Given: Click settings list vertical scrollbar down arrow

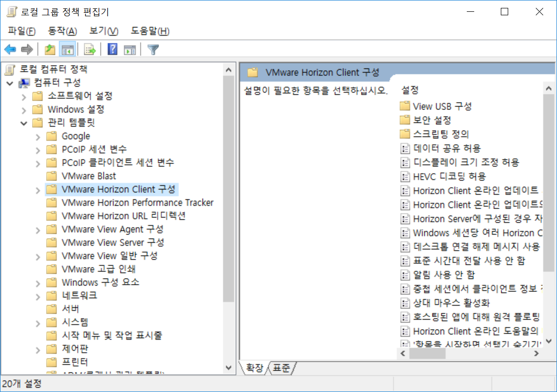Looking at the screenshot, I should coord(549,341).
